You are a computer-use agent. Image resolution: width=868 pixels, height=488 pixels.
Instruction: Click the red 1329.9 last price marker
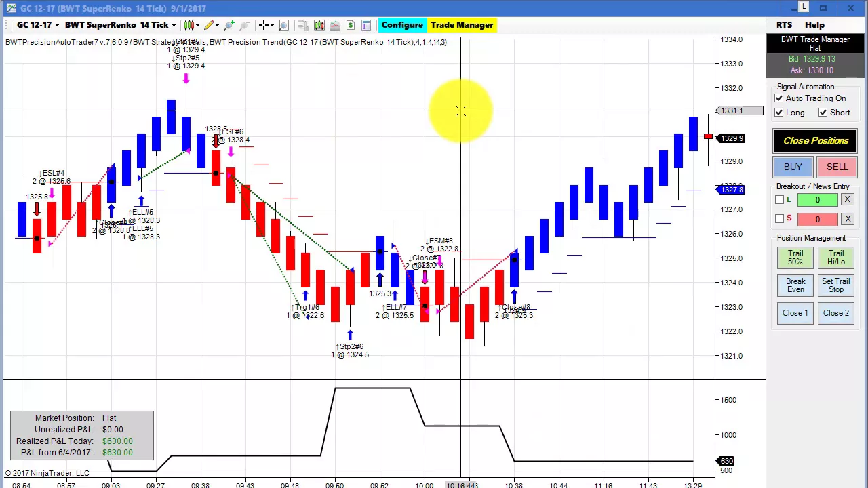[x=732, y=138]
